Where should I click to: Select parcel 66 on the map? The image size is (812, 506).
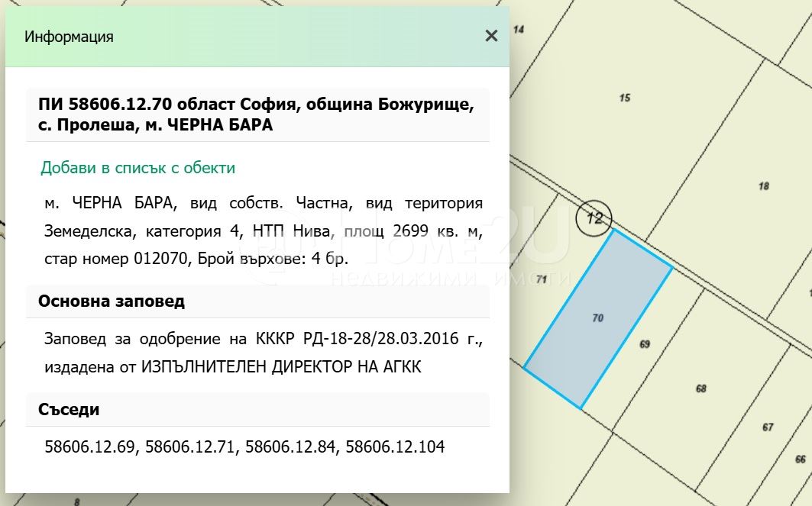coord(800,459)
